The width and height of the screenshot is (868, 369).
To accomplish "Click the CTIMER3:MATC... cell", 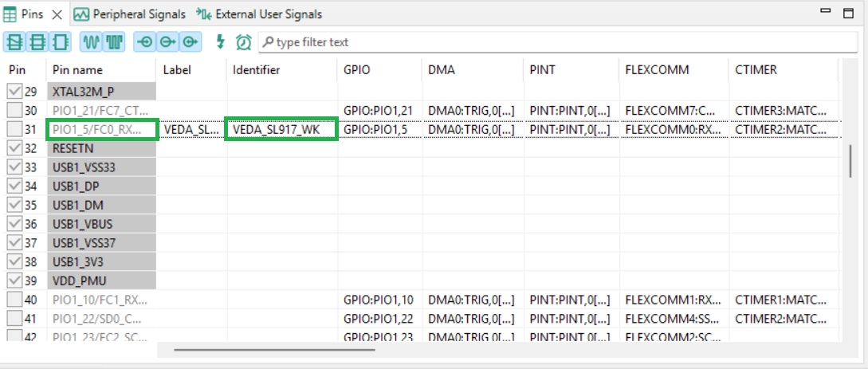I will click(784, 110).
